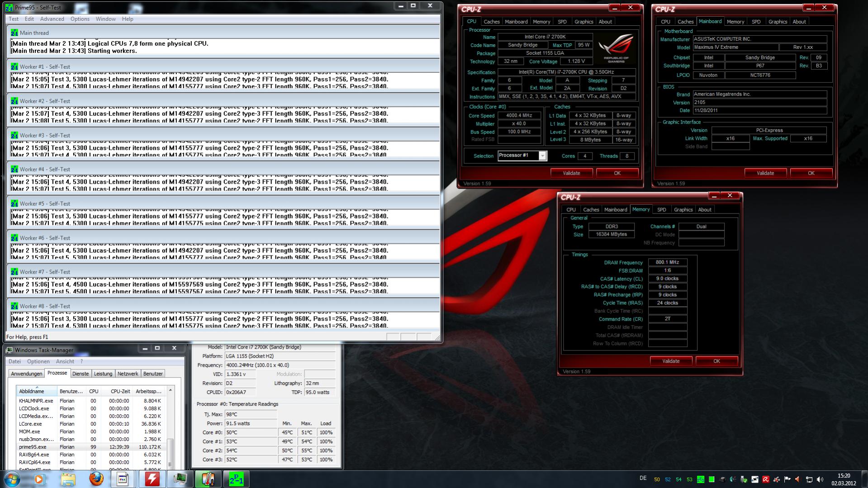Open Prime95 Options menu

[80, 19]
